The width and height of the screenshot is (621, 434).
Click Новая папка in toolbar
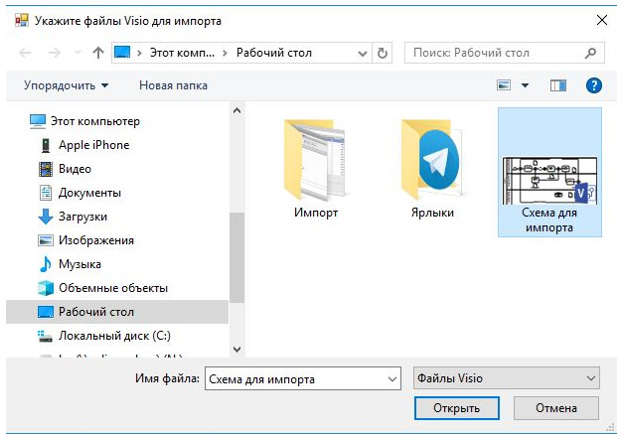173,86
